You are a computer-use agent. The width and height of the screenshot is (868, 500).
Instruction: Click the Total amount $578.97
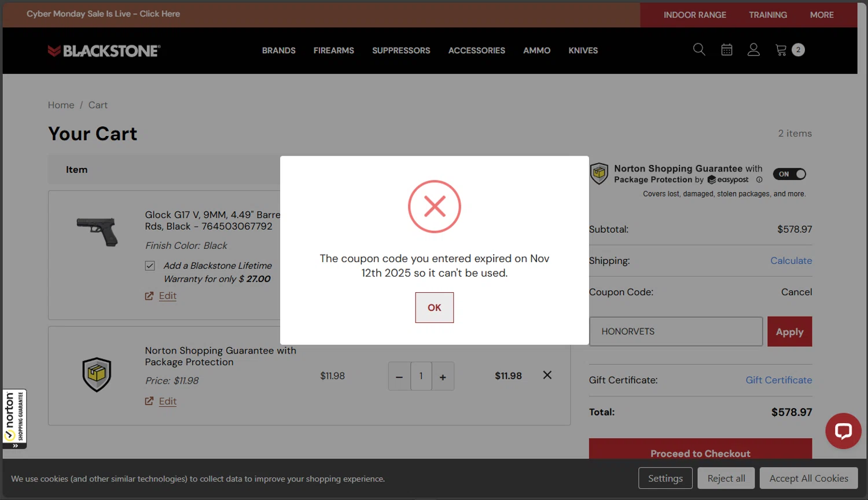point(792,412)
